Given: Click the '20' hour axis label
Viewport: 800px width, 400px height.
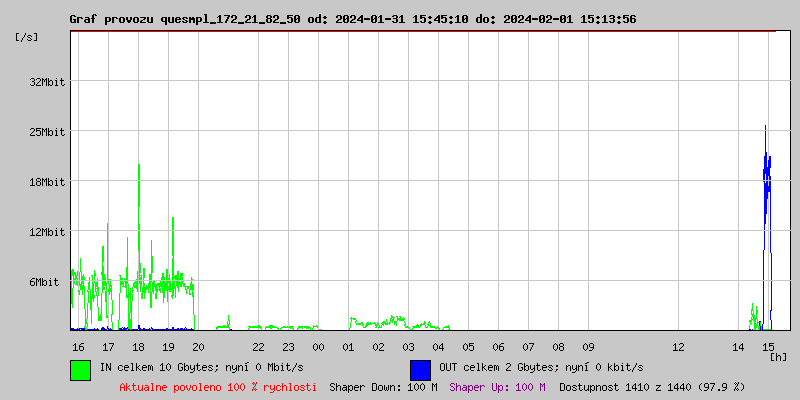Looking at the screenshot, I should 198,347.
